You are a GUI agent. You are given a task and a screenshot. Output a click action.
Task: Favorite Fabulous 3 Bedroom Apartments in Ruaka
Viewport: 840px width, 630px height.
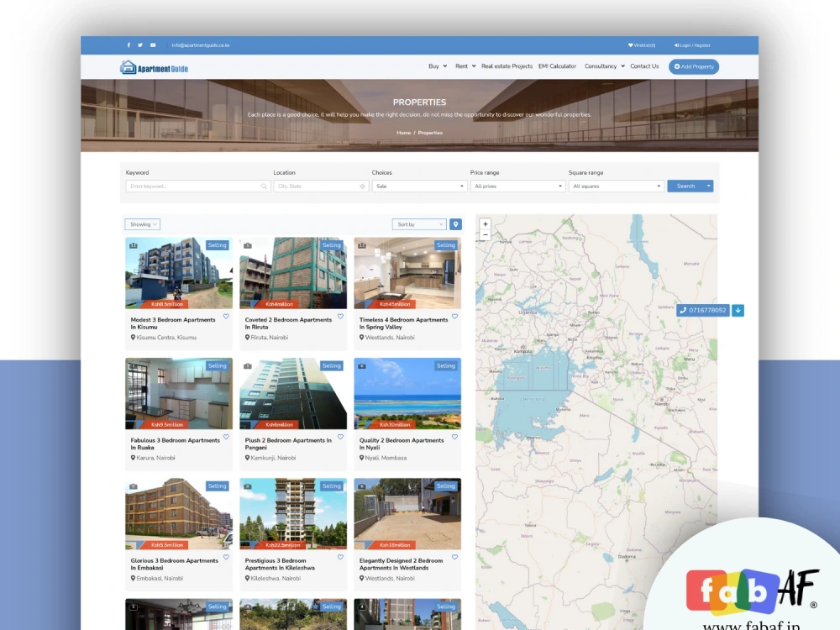(226, 437)
